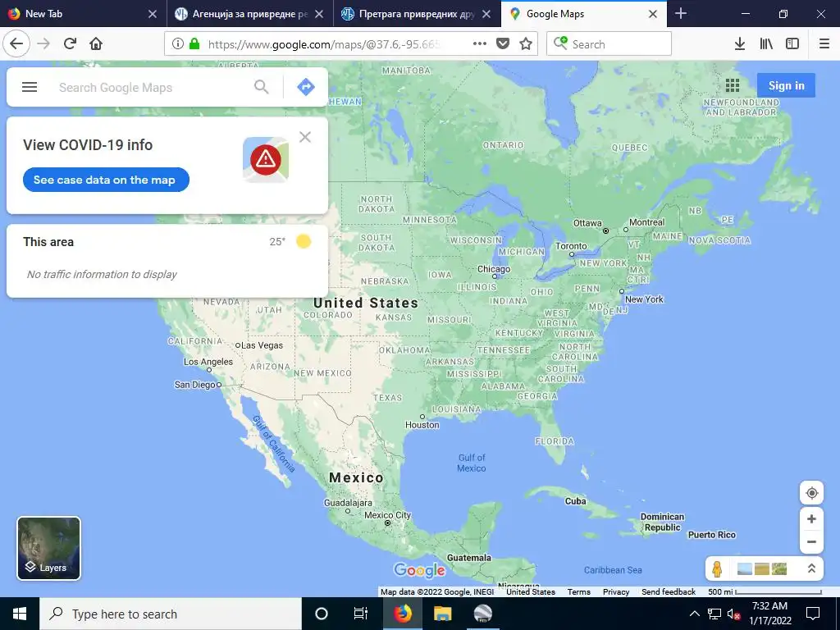Click the Firefox Search box

pos(609,44)
